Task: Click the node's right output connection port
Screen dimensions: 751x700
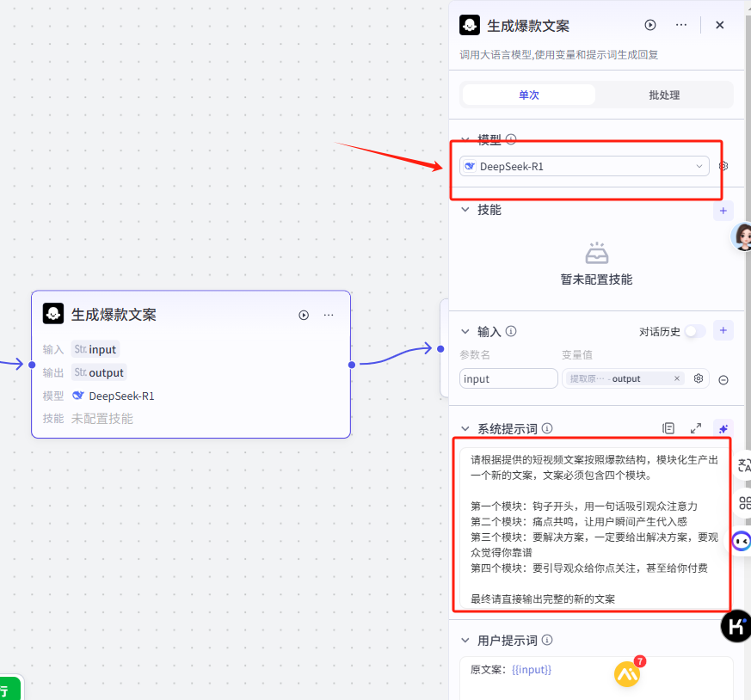Action: (x=352, y=365)
